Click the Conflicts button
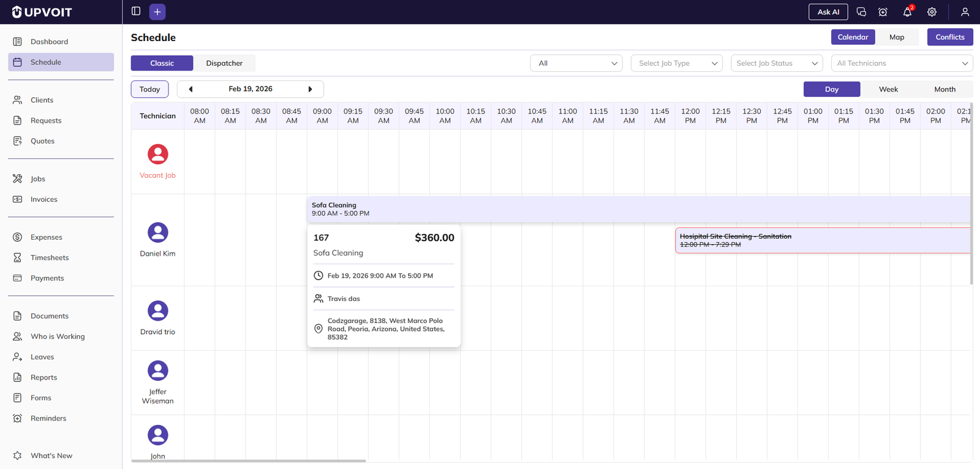This screenshot has width=980, height=469. point(950,37)
